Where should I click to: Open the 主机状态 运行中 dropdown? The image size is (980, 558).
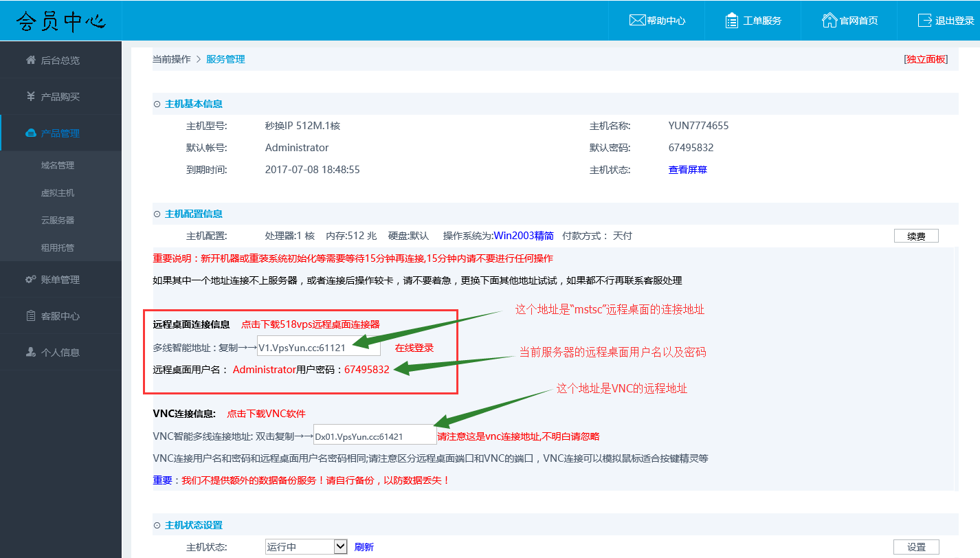(x=340, y=547)
